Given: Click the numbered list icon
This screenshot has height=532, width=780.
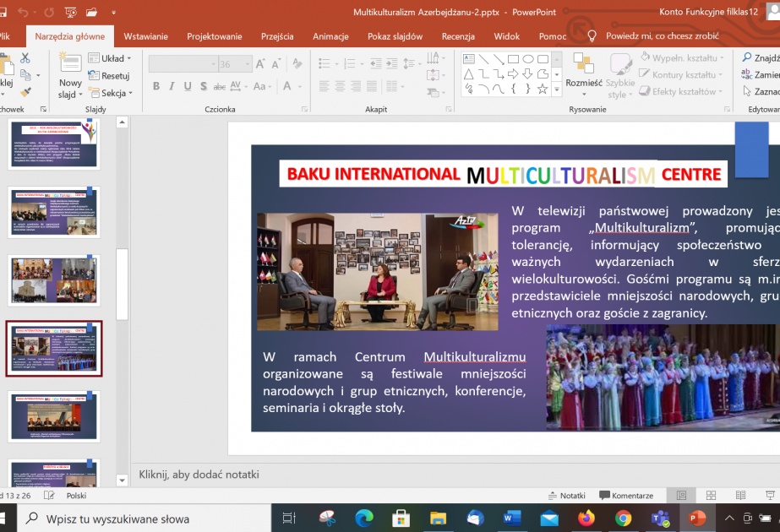Looking at the screenshot, I should (x=350, y=63).
